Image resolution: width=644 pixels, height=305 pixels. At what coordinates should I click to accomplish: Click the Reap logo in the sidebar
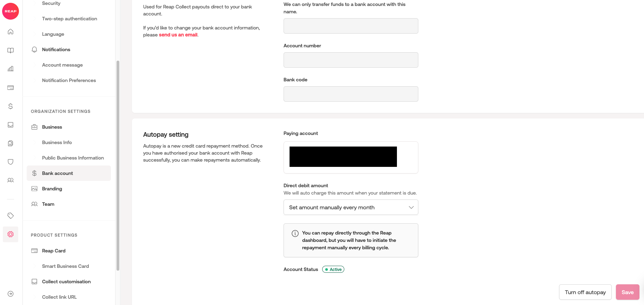coord(11,11)
